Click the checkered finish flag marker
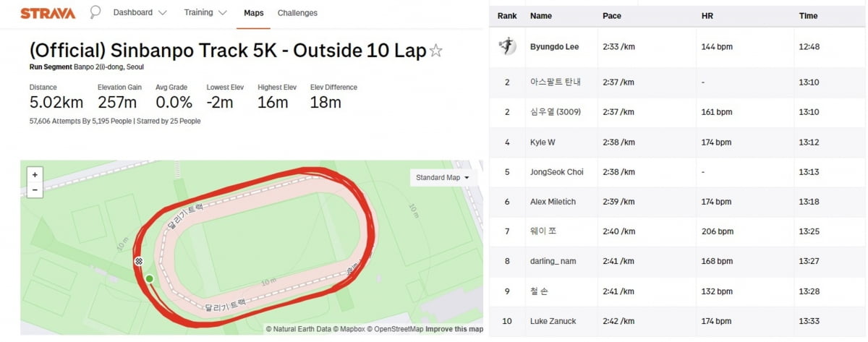This screenshot has width=868, height=342. (x=138, y=261)
